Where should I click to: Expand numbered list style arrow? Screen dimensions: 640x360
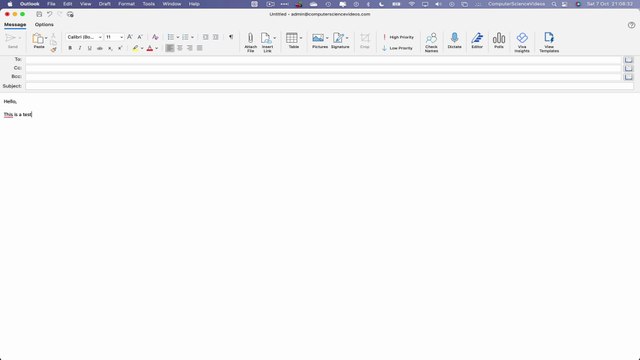pyautogui.click(x=192, y=37)
